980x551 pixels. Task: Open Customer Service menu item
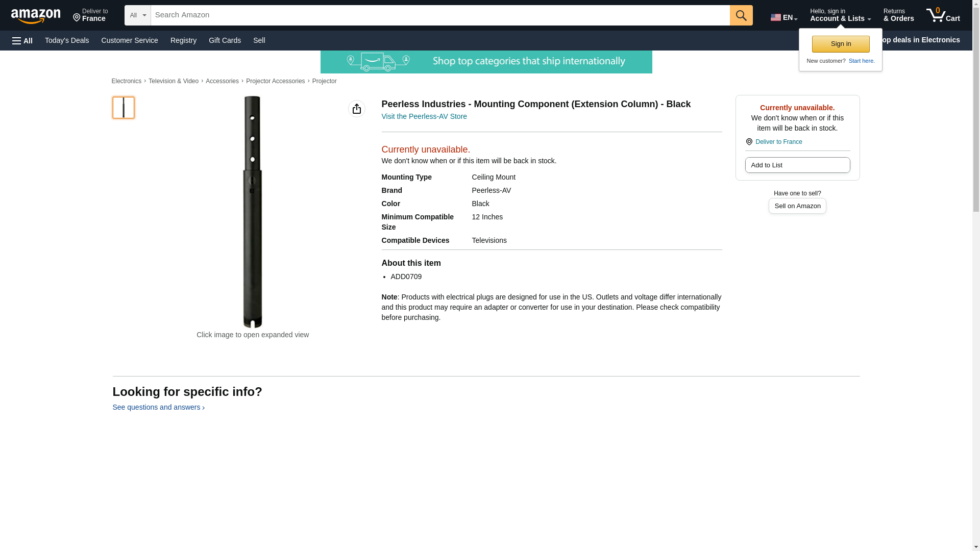pyautogui.click(x=130, y=40)
